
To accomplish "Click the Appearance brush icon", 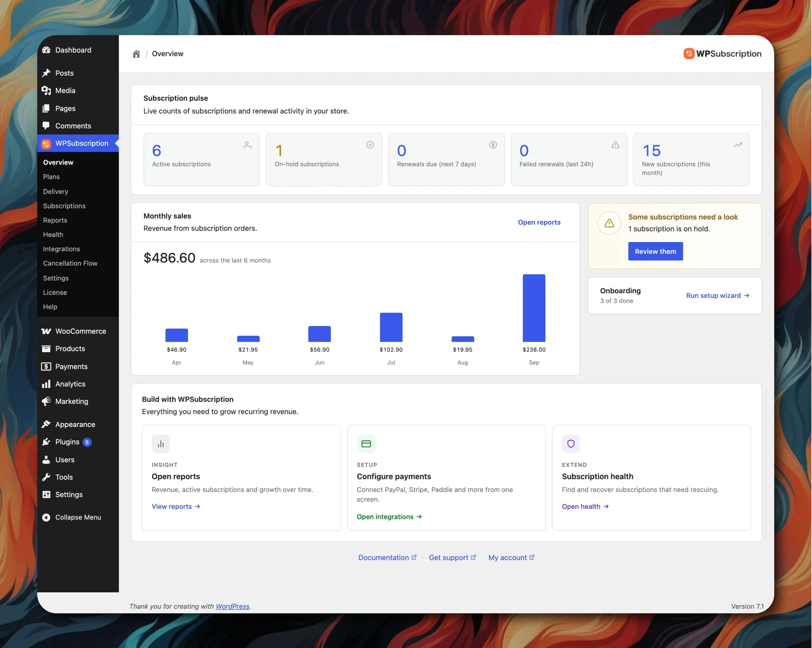I will (x=46, y=424).
